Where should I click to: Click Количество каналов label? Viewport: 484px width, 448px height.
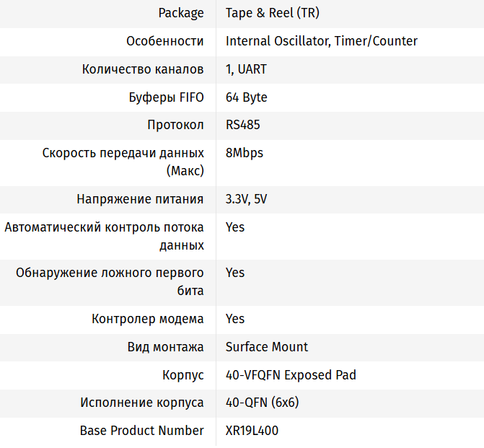pyautogui.click(x=143, y=69)
